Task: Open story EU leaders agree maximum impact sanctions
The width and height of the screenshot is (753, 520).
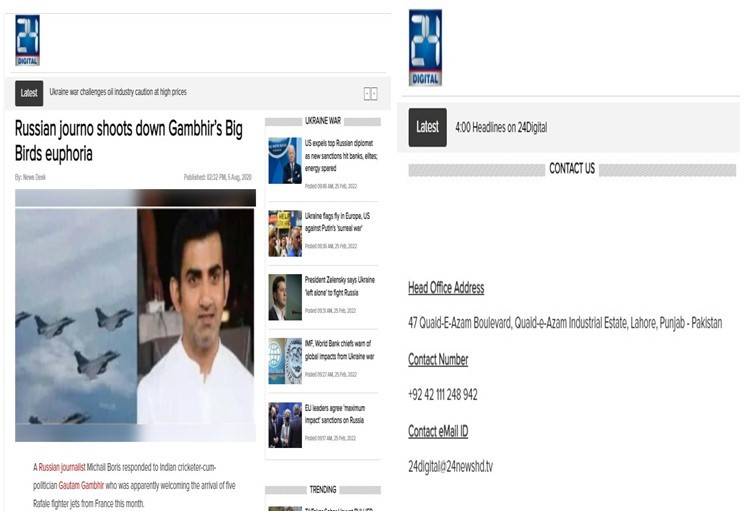Action: pyautogui.click(x=335, y=414)
